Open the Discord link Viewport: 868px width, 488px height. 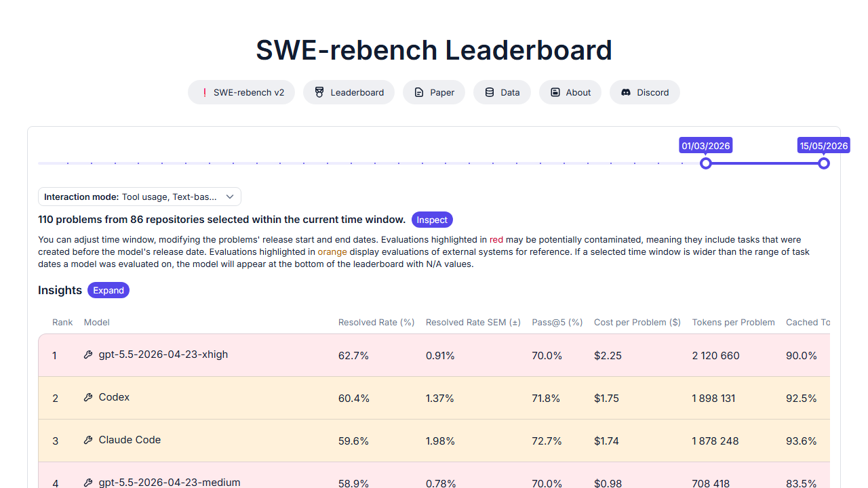coord(645,92)
